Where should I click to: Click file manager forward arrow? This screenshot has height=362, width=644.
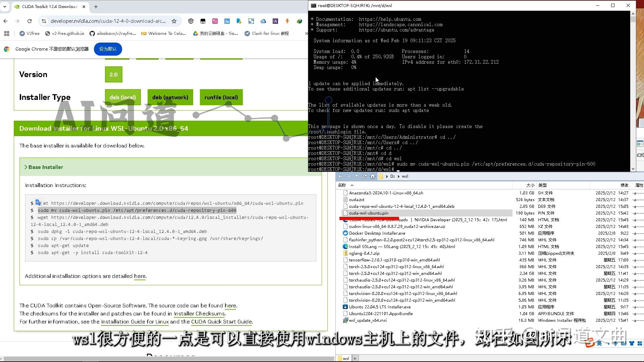[348, 176]
